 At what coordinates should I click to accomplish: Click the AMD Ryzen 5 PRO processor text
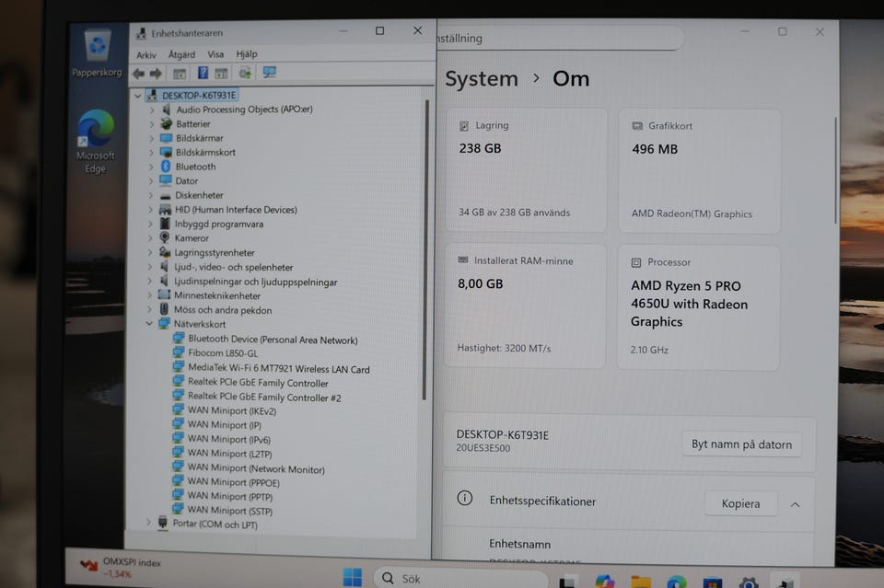(689, 304)
